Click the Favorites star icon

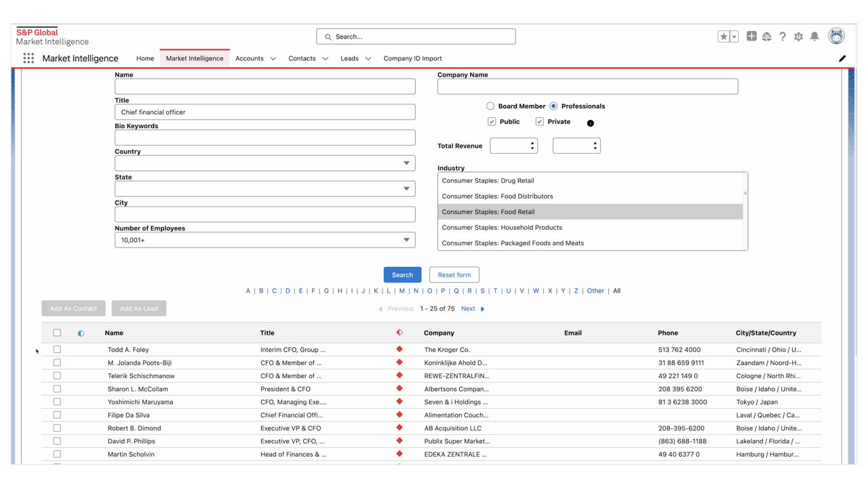tap(724, 37)
